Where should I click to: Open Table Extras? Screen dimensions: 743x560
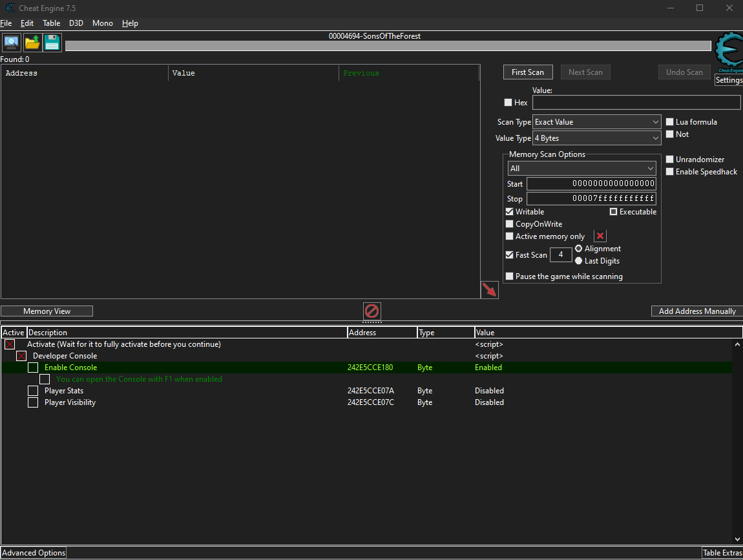[x=722, y=553]
